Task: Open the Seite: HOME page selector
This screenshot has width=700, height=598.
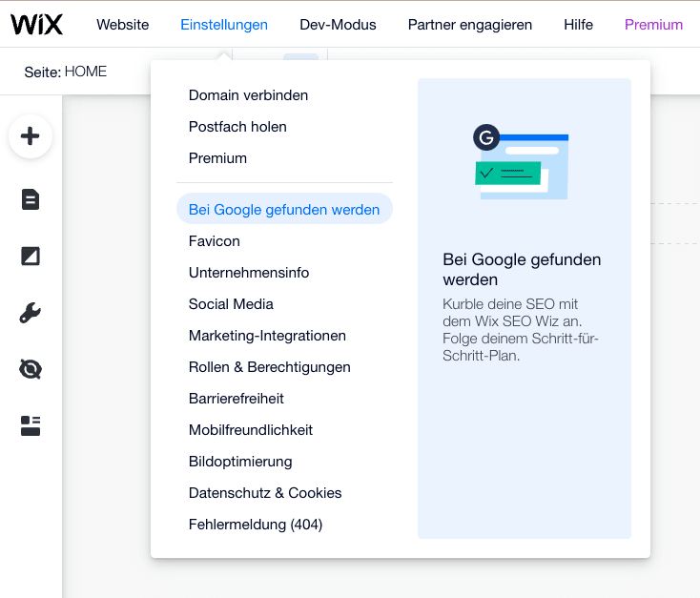Action: click(66, 72)
